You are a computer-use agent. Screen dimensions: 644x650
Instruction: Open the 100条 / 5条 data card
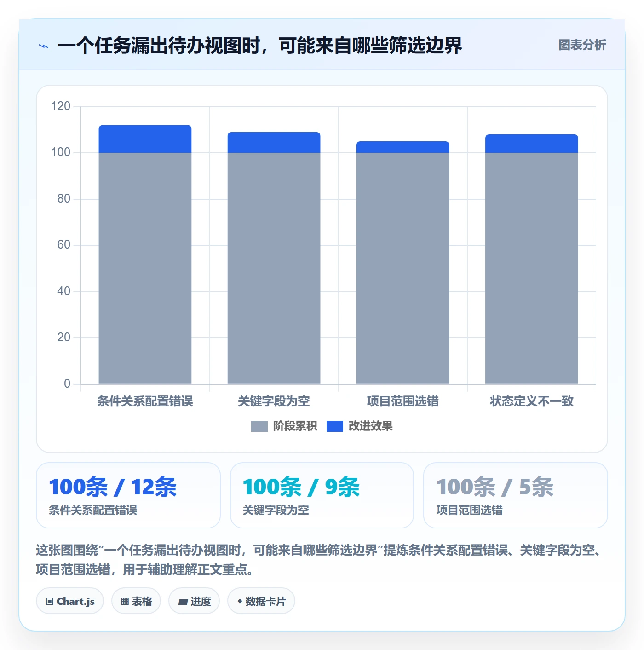pos(516,495)
